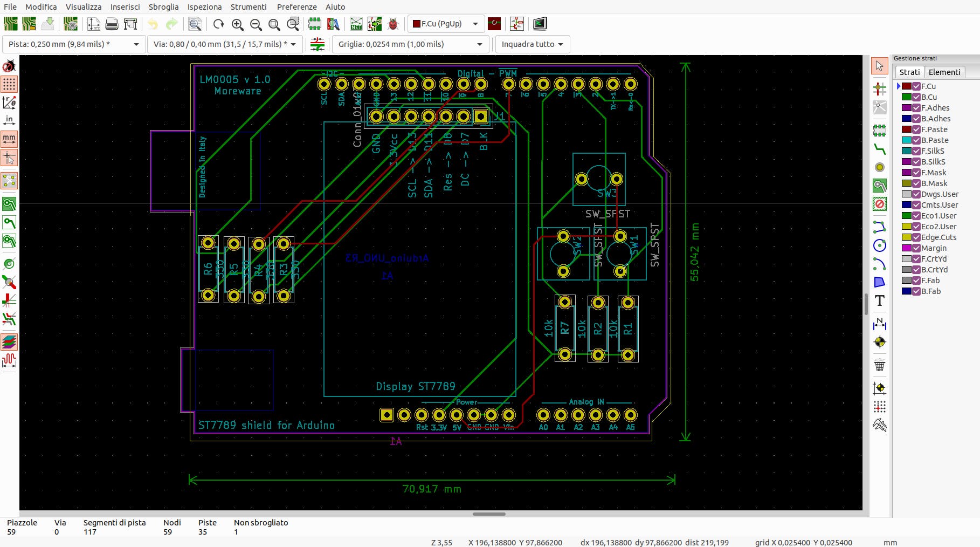This screenshot has width=980, height=547.
Task: Open the Visualizza menu
Action: (84, 6)
